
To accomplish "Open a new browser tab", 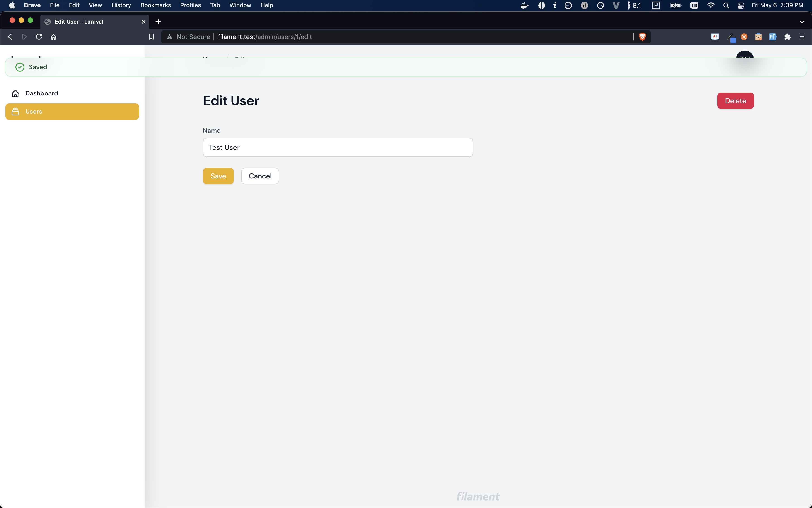I will tap(158, 22).
